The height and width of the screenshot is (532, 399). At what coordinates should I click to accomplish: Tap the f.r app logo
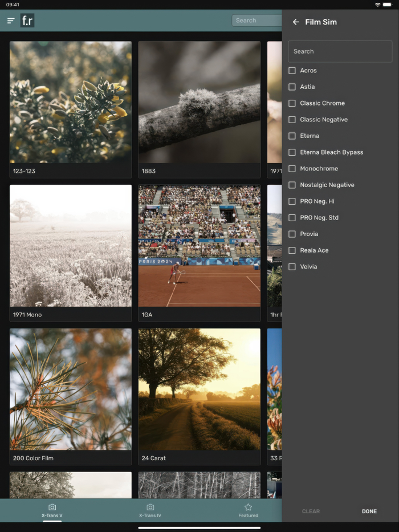tap(27, 21)
